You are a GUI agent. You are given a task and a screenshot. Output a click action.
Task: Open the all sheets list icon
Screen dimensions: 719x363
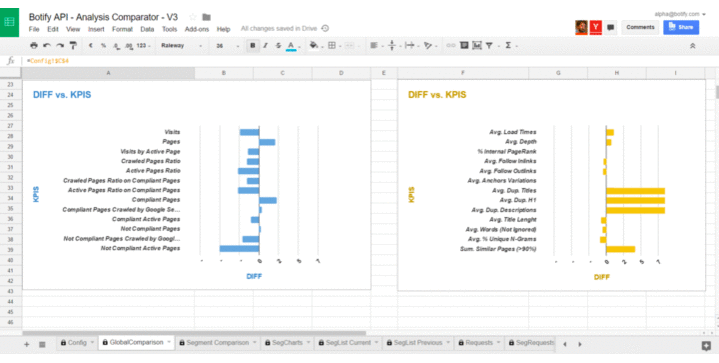(x=42, y=344)
